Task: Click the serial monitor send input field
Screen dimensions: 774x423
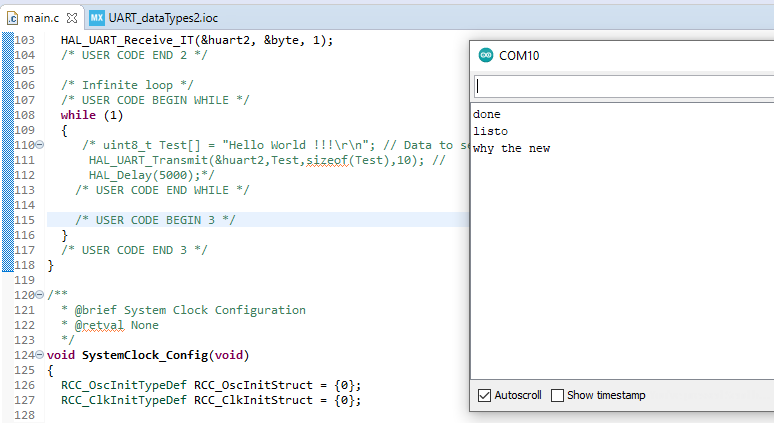Action: point(620,86)
